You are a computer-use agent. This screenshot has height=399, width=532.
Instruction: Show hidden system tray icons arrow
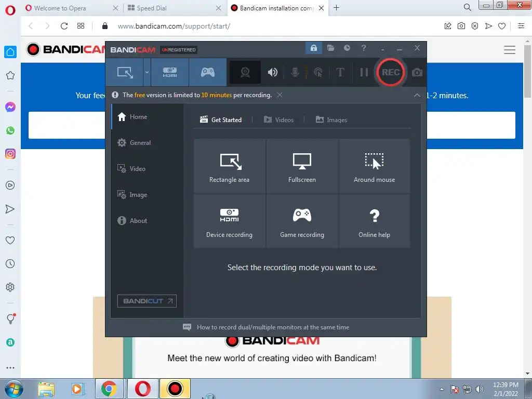(442, 389)
